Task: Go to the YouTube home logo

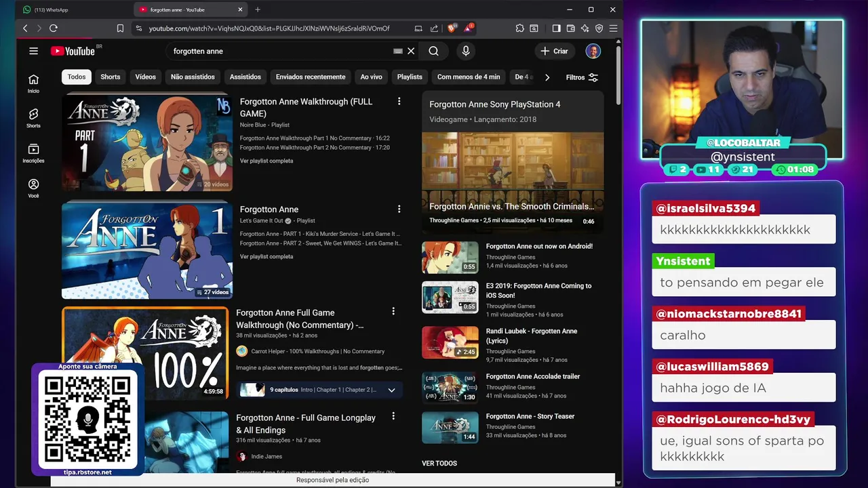Action: [x=73, y=52]
